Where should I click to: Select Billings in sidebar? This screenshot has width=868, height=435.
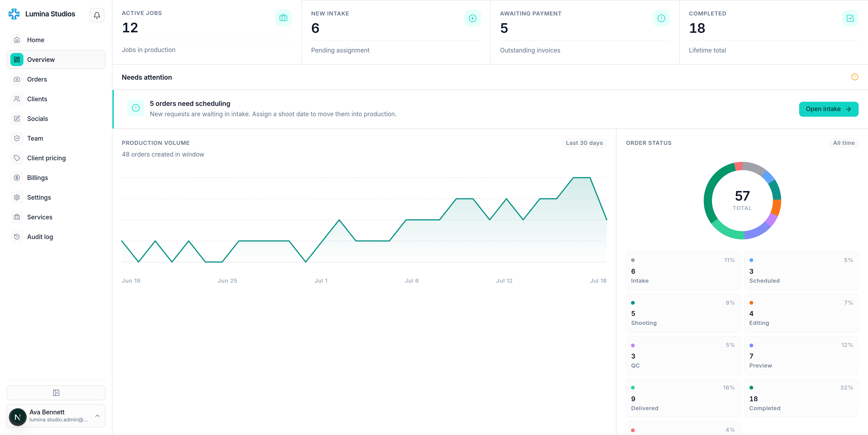(x=56, y=178)
